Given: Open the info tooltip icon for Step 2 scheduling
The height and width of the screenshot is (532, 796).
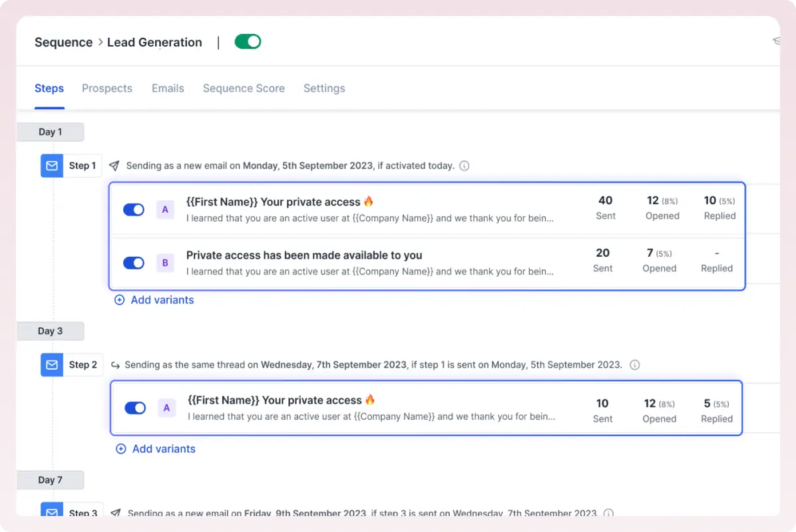Looking at the screenshot, I should (634, 364).
